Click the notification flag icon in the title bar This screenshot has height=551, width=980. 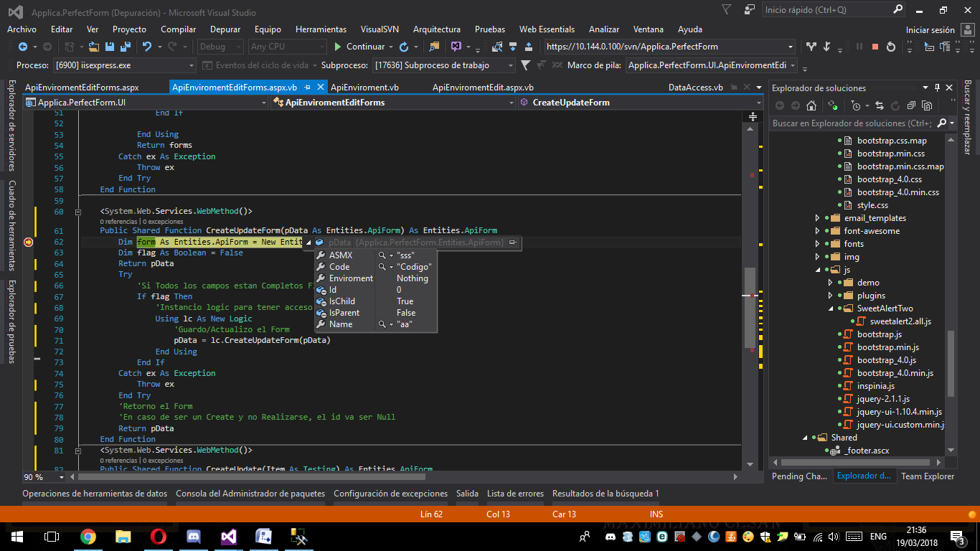pyautogui.click(x=727, y=10)
